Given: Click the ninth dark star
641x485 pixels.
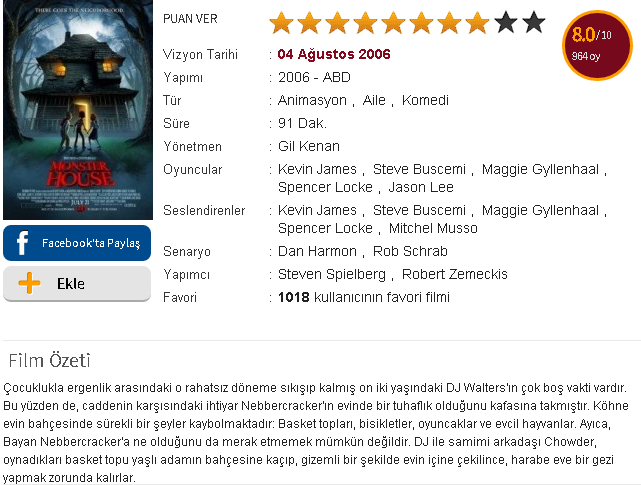Looking at the screenshot, I should (506, 22).
